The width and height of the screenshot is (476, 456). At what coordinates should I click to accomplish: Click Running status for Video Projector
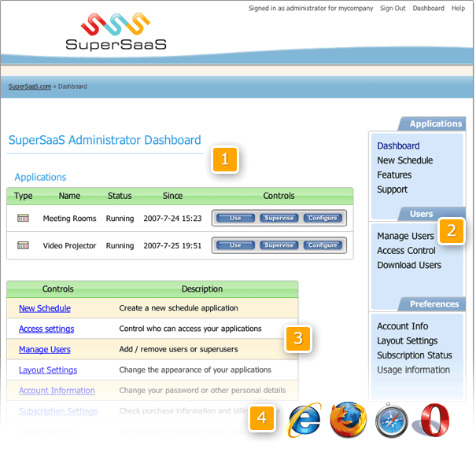120,246
